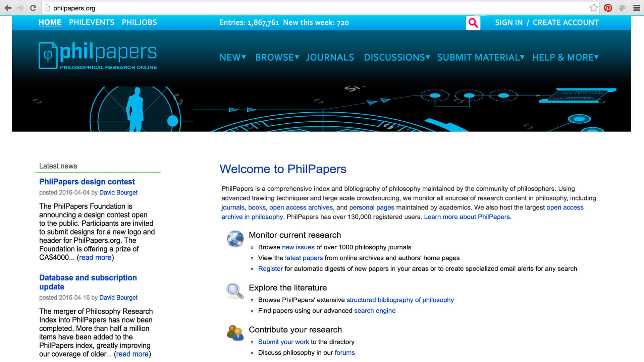
Task: Click the Submit your work link
Action: (x=283, y=342)
